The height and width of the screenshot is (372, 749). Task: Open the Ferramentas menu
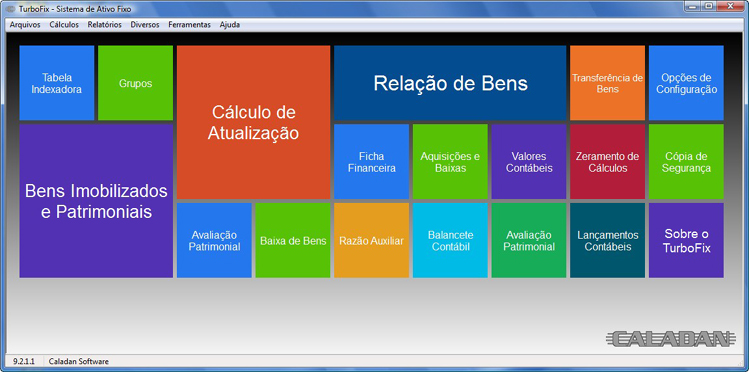pyautogui.click(x=189, y=25)
